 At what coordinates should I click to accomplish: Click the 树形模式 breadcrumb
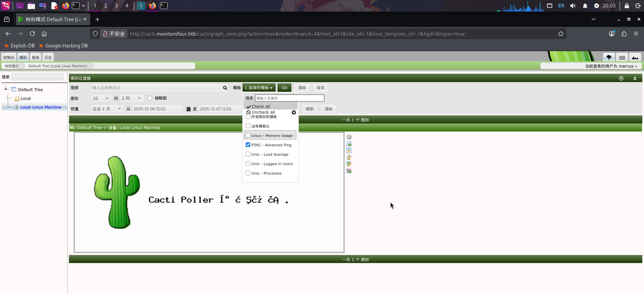pos(12,66)
